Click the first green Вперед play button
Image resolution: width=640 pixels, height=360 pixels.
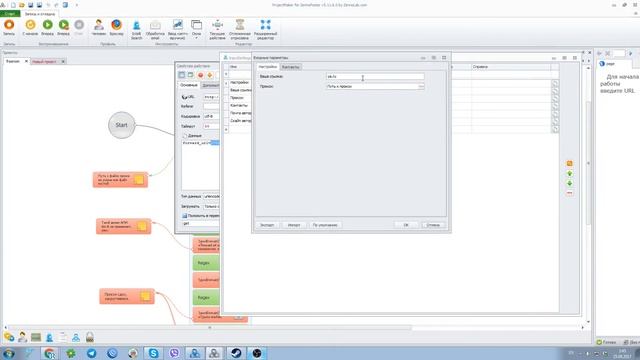pos(47,28)
